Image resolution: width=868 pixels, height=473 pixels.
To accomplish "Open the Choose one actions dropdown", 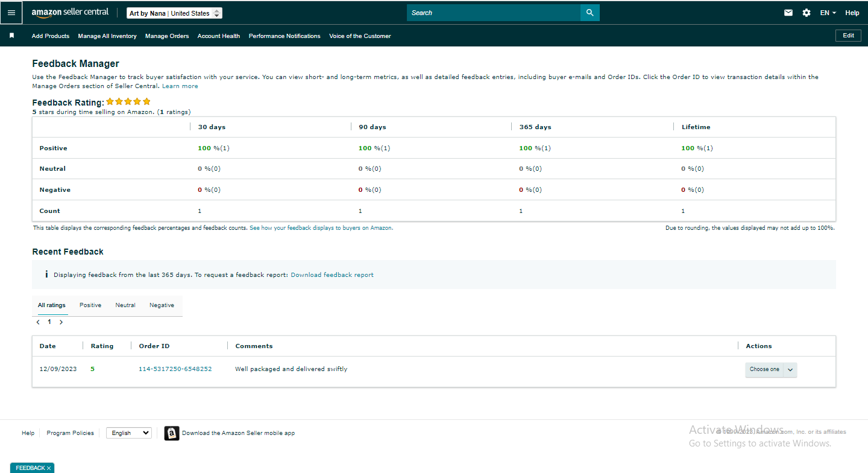I will [x=771, y=369].
